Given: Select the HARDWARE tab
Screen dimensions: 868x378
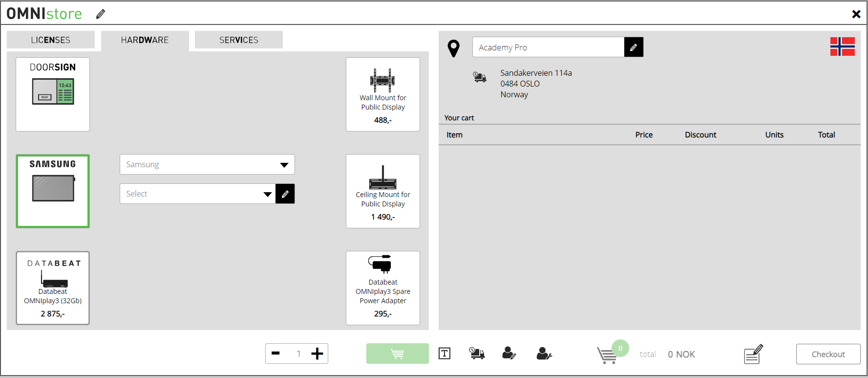Looking at the screenshot, I should 145,40.
